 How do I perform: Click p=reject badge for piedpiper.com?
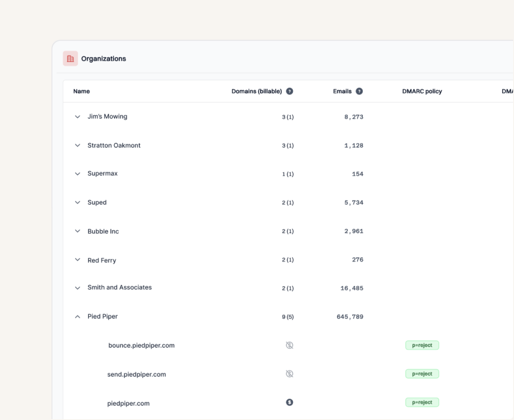pos(422,403)
